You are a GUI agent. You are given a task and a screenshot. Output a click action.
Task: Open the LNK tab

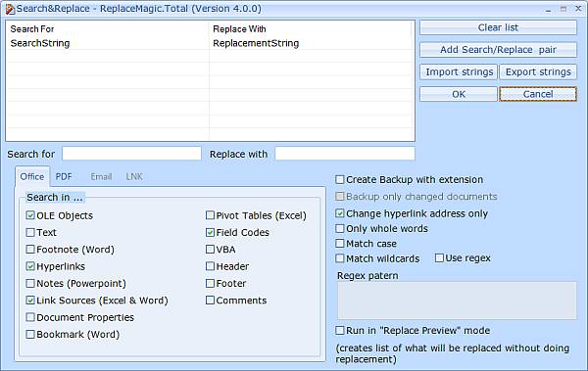[x=134, y=176]
